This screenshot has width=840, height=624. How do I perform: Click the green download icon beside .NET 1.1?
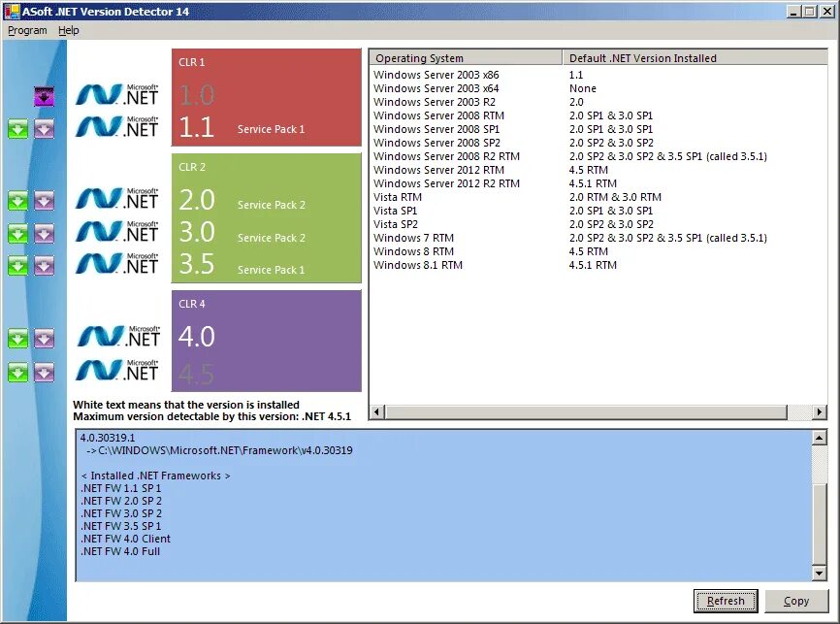tap(17, 129)
